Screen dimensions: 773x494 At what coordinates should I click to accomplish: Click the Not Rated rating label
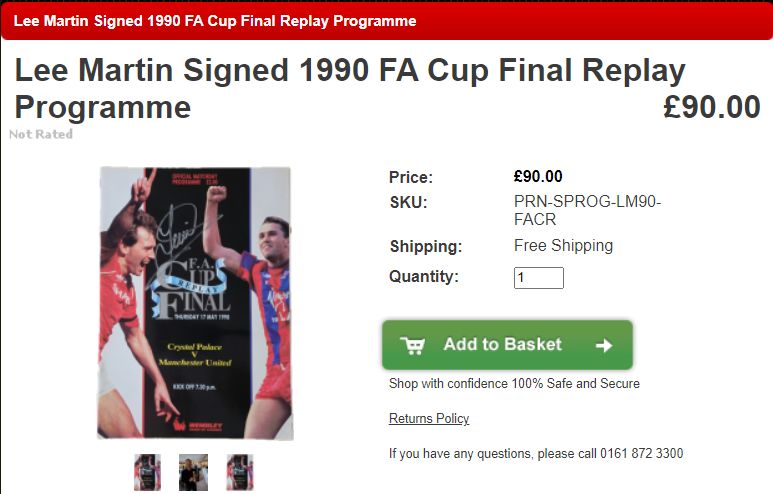(41, 134)
